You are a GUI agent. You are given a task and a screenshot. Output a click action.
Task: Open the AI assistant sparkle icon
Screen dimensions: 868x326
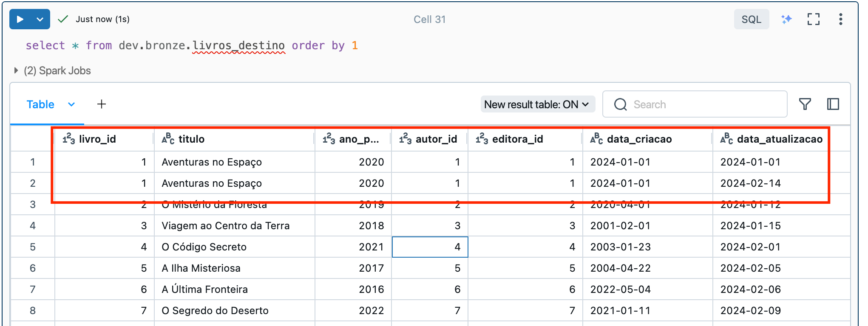tap(786, 19)
